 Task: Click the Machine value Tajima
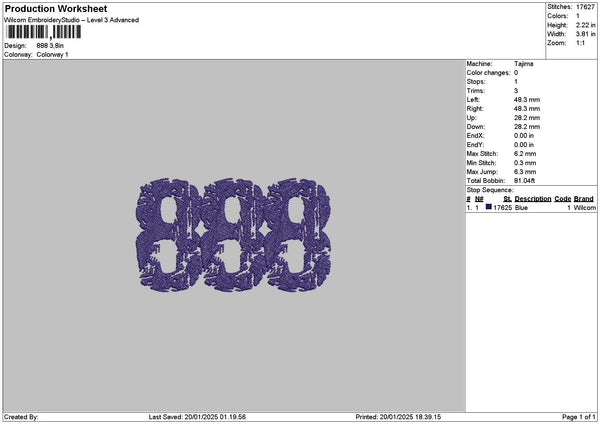tap(524, 64)
